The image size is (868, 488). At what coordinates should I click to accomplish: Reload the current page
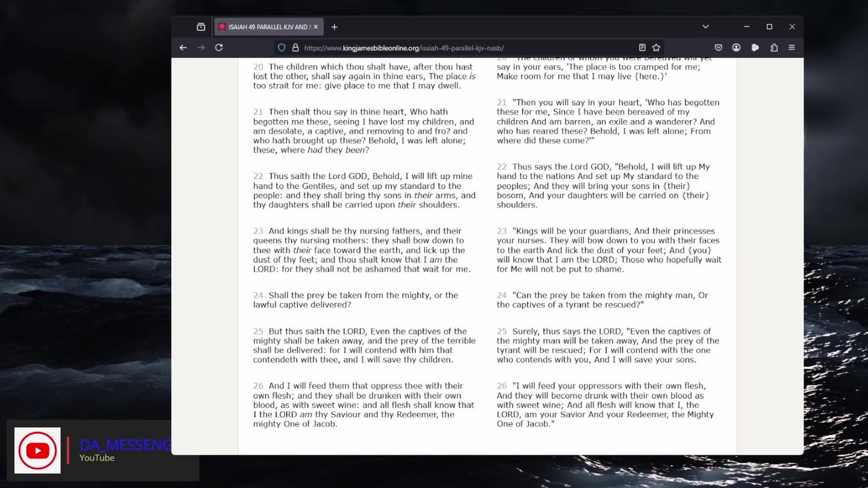click(219, 47)
